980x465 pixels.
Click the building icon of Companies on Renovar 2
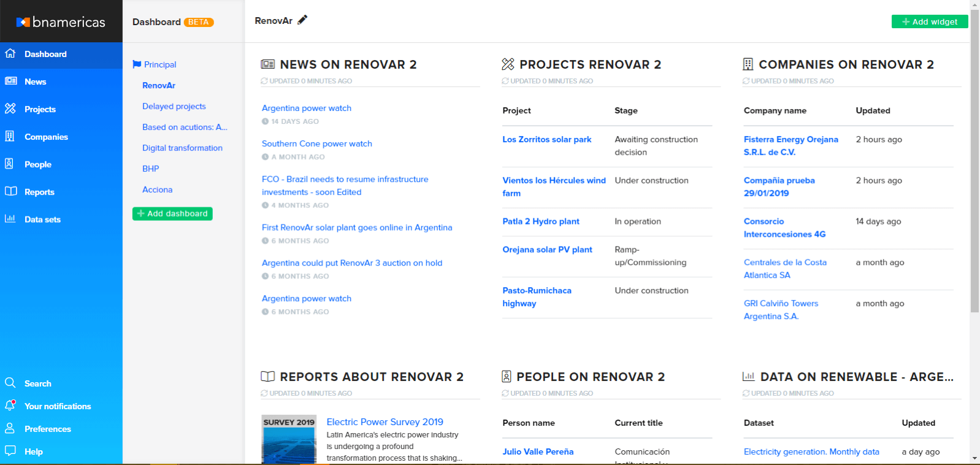point(748,64)
